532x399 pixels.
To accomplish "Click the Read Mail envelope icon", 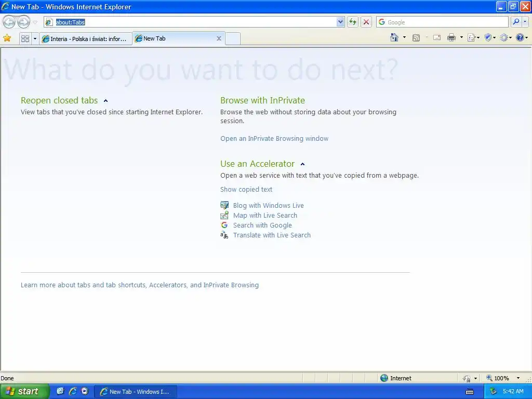I will click(x=436, y=37).
